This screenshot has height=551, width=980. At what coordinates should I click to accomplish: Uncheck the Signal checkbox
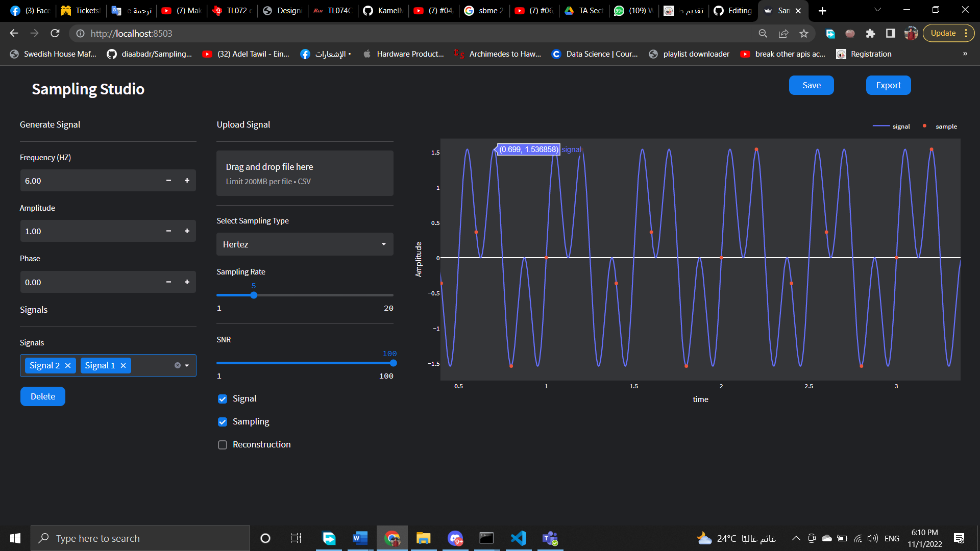pos(222,398)
